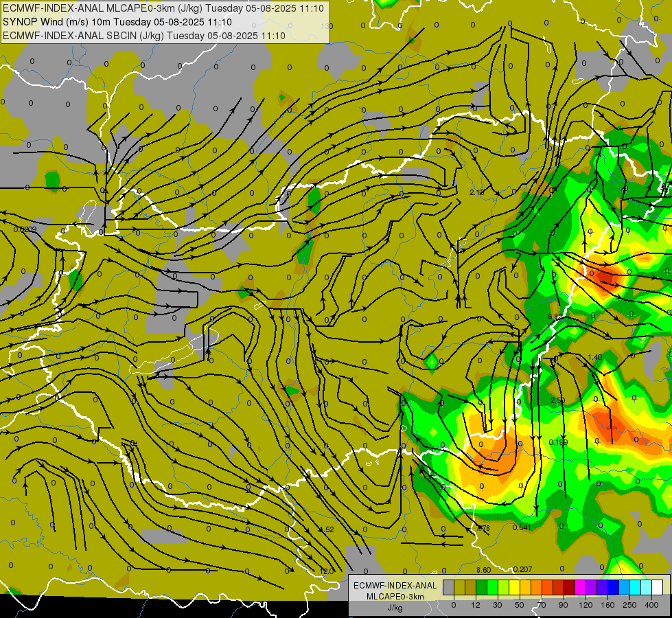
Task: Click the cyan swatch above value 250
Action: click(x=635, y=588)
